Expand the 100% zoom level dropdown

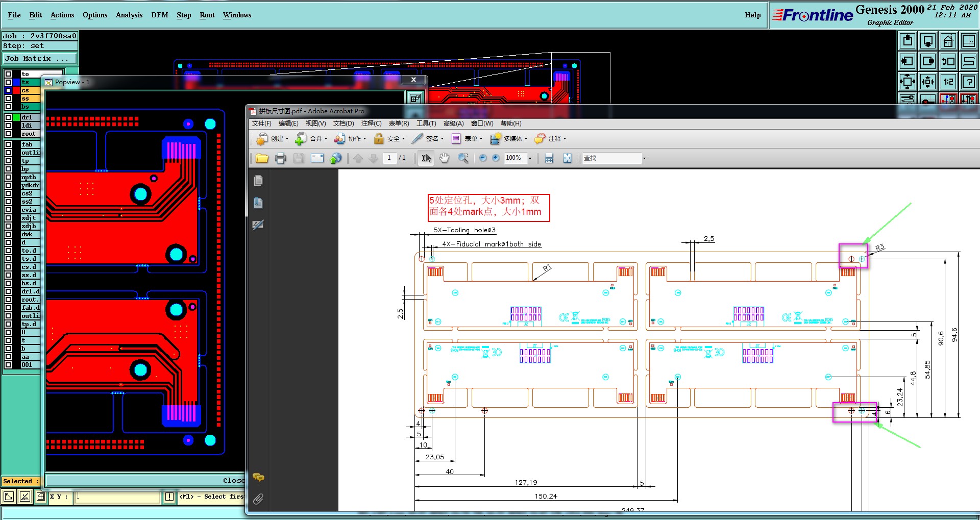(530, 158)
